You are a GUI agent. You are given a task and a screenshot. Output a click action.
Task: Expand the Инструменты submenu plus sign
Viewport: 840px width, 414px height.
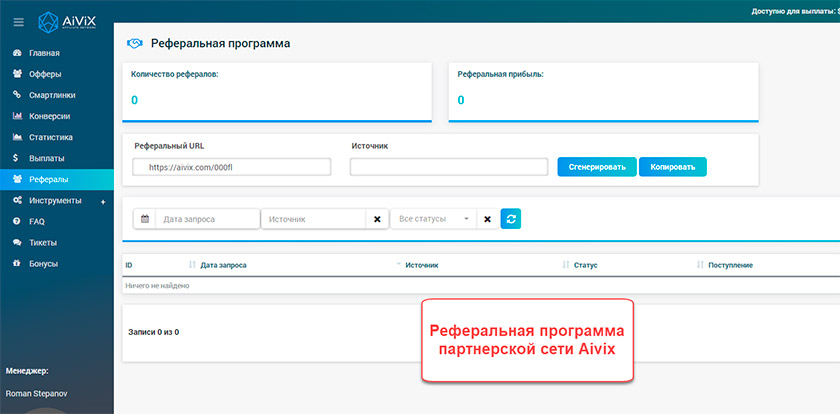point(103,202)
